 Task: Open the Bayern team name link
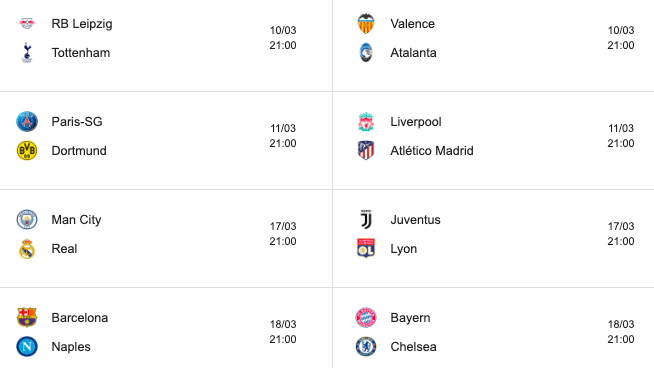point(410,318)
